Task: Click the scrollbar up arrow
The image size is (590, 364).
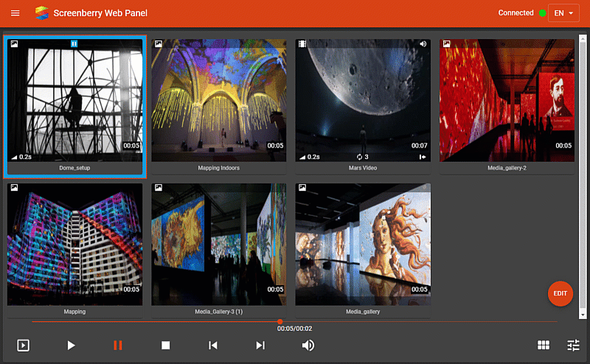Action: pyautogui.click(x=583, y=38)
